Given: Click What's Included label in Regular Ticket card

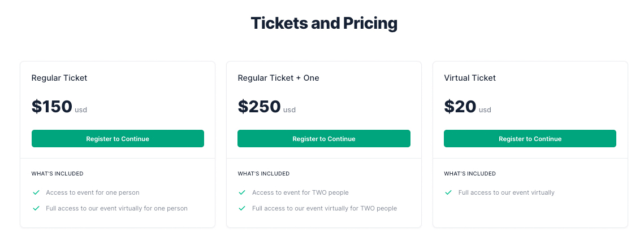Looking at the screenshot, I should coord(58,174).
